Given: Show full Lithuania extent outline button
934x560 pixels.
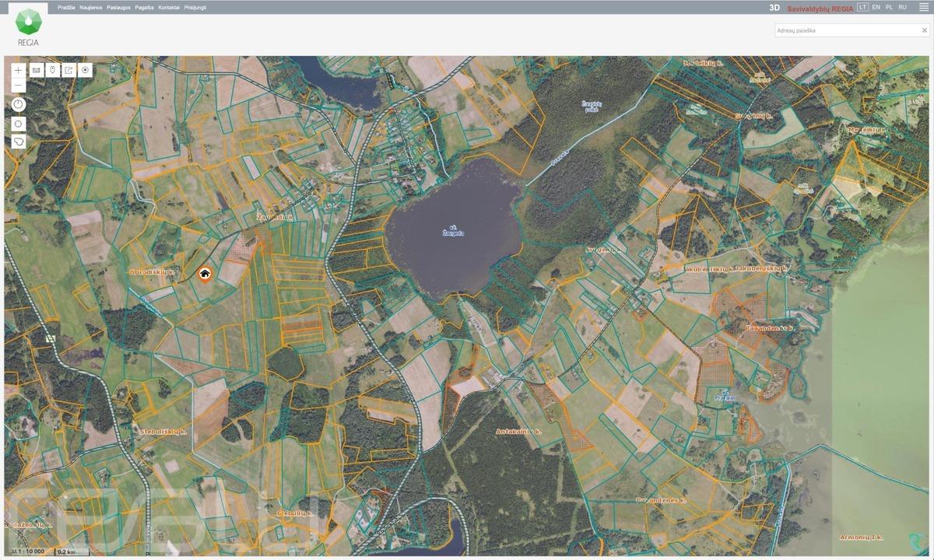Looking at the screenshot, I should point(19,142).
